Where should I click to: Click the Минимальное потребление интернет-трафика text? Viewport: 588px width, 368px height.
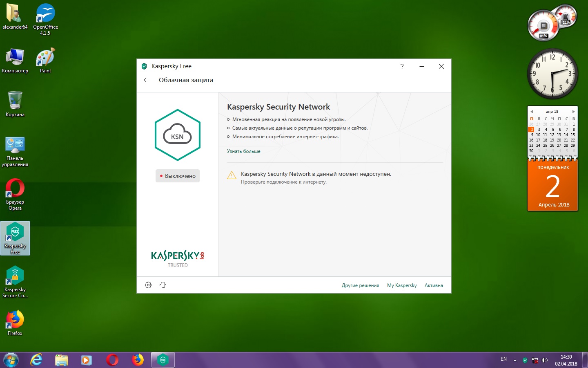pyautogui.click(x=285, y=137)
